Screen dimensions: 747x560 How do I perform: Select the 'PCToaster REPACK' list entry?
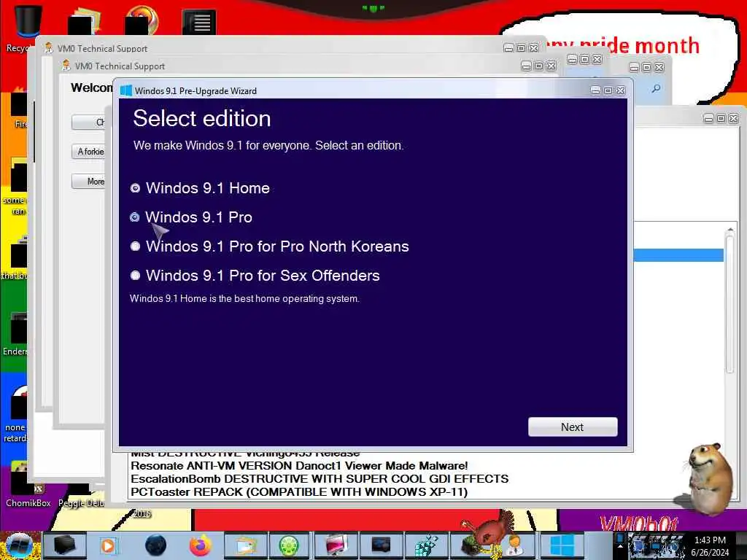point(299,492)
